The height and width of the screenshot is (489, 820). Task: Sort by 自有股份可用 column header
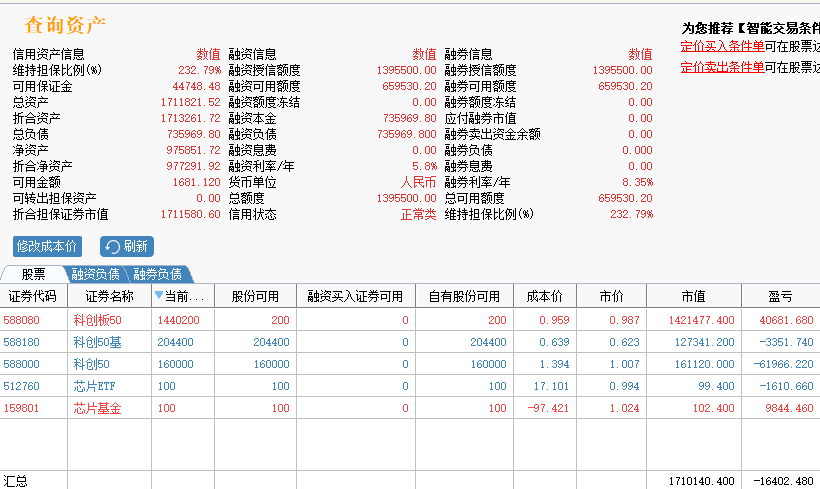point(464,297)
